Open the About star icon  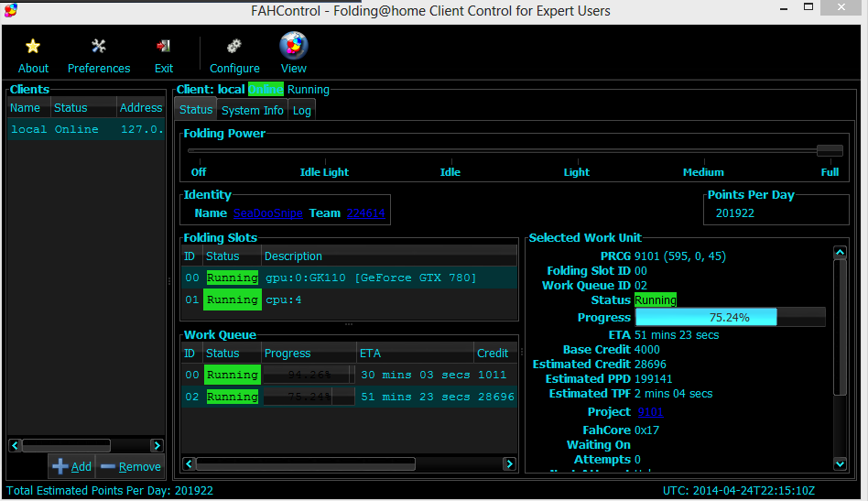coord(33,47)
